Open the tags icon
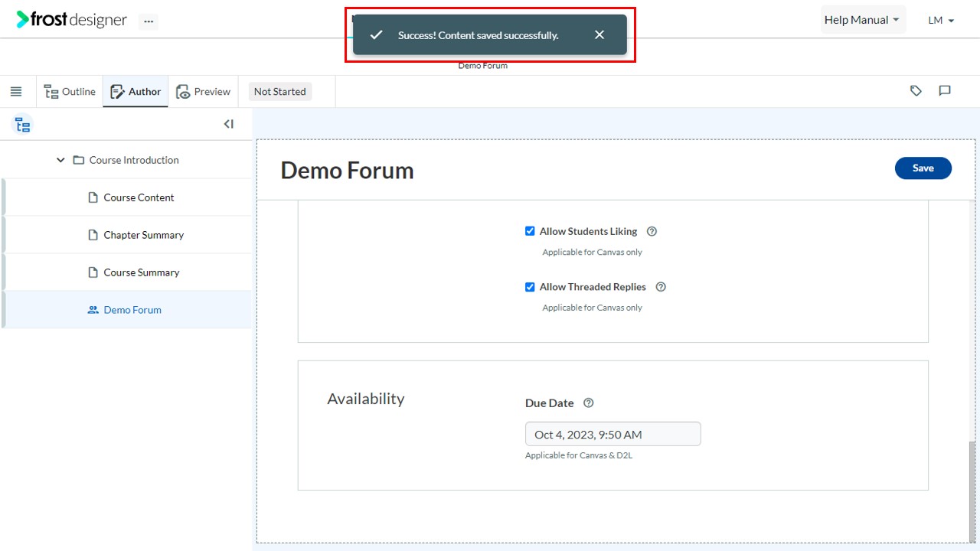 [x=916, y=91]
